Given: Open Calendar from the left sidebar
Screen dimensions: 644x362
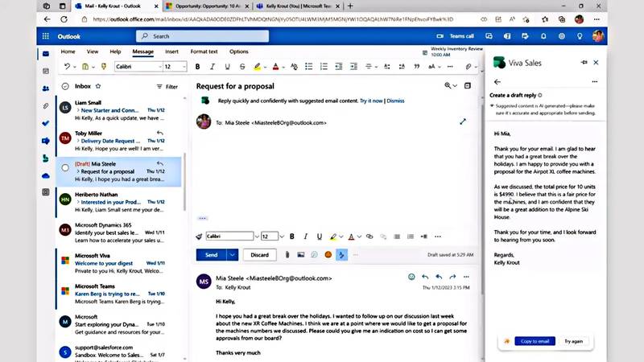Looking at the screenshot, I should point(46,71).
